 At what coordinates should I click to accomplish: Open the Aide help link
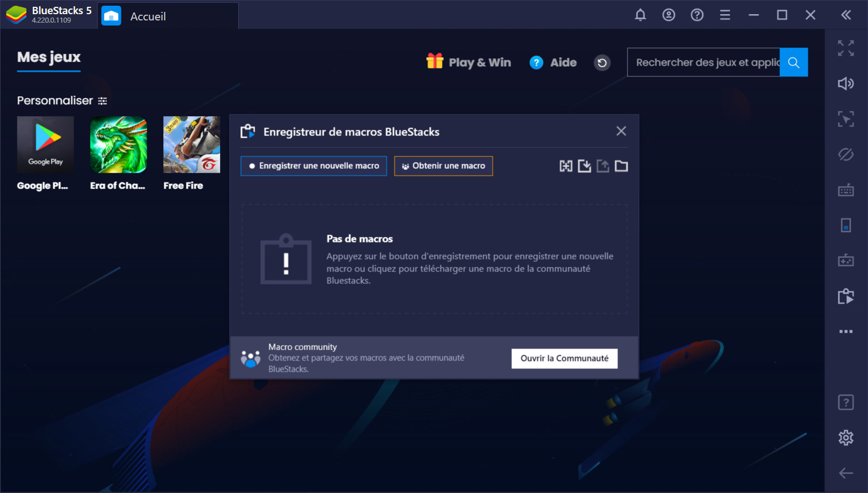click(553, 62)
